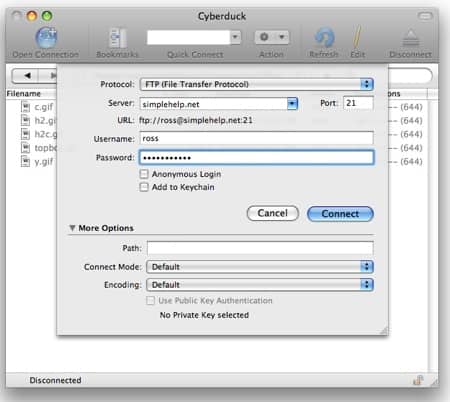Click the Disconnect eject icon

(411, 38)
